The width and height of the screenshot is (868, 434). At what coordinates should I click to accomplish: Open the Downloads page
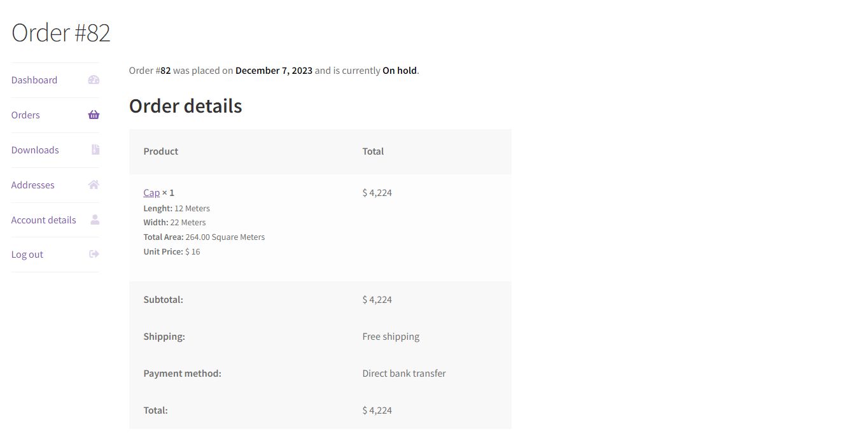tap(35, 150)
